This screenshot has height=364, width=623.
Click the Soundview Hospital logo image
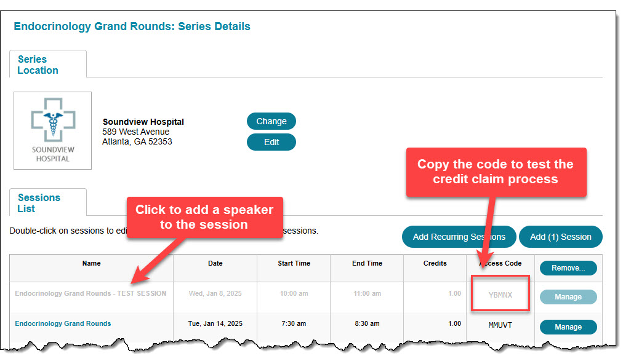[x=52, y=130]
